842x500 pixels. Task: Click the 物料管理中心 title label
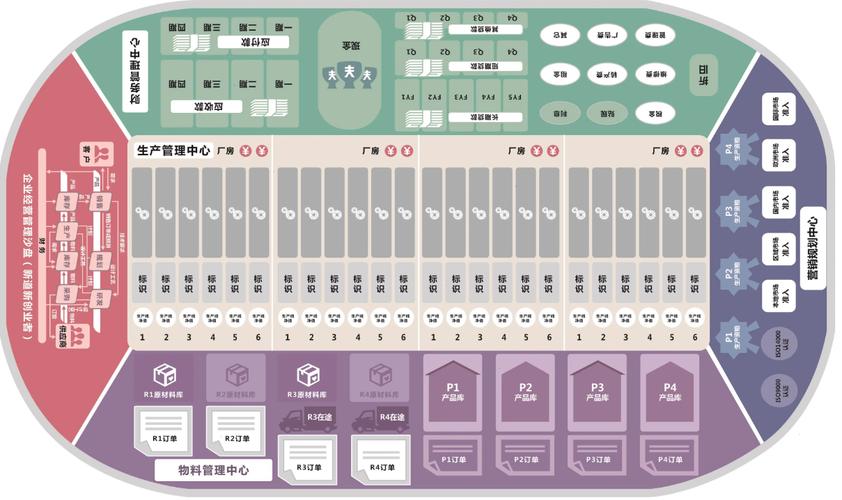(x=213, y=470)
